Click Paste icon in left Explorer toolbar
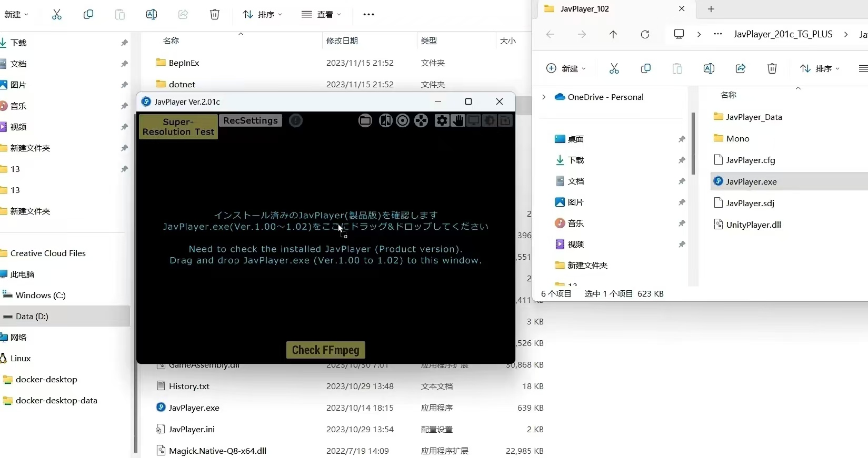This screenshot has width=868, height=458. tap(120, 15)
